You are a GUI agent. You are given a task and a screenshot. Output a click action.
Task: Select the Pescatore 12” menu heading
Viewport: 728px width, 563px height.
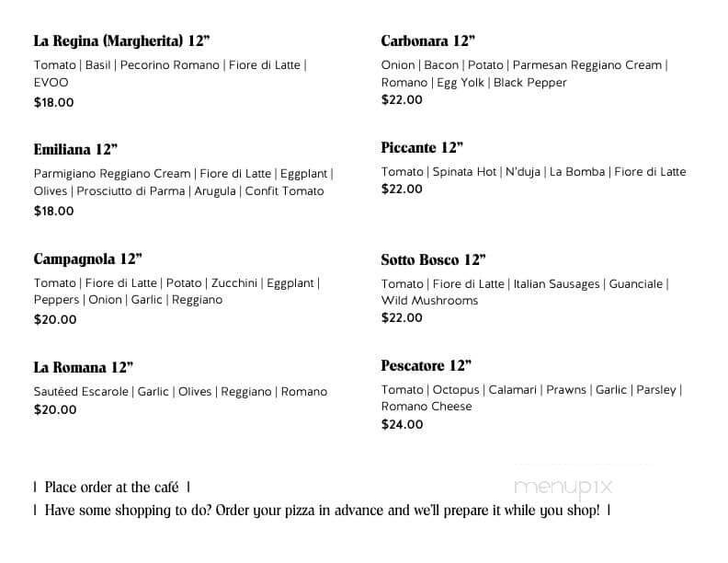click(426, 365)
